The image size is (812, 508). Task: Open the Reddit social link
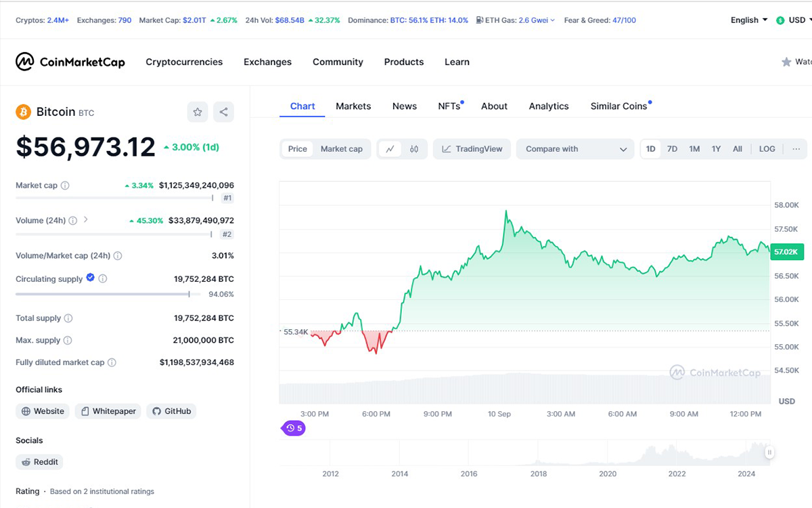[x=40, y=462]
